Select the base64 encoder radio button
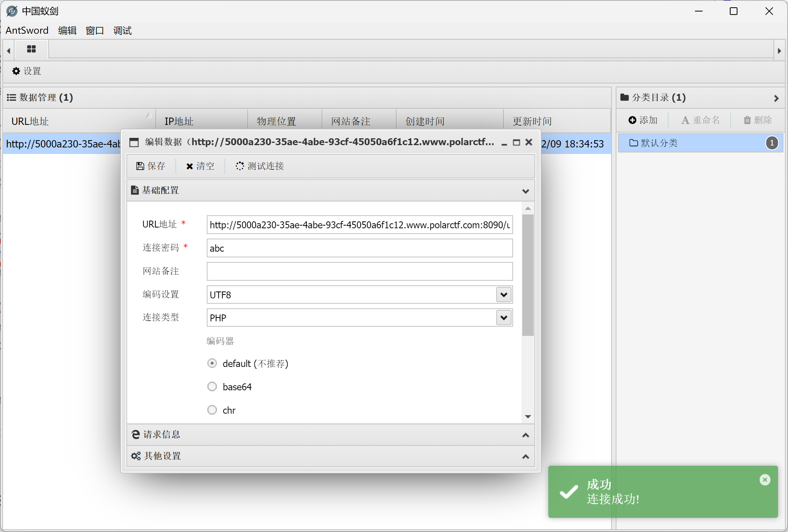 pyautogui.click(x=212, y=386)
